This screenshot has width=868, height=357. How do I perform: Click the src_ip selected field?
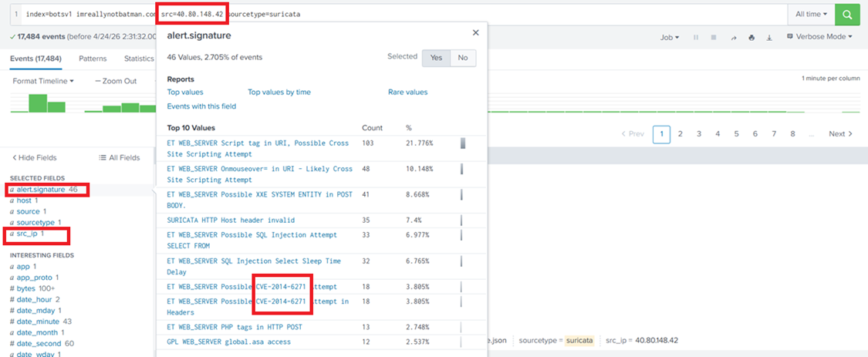(26, 234)
